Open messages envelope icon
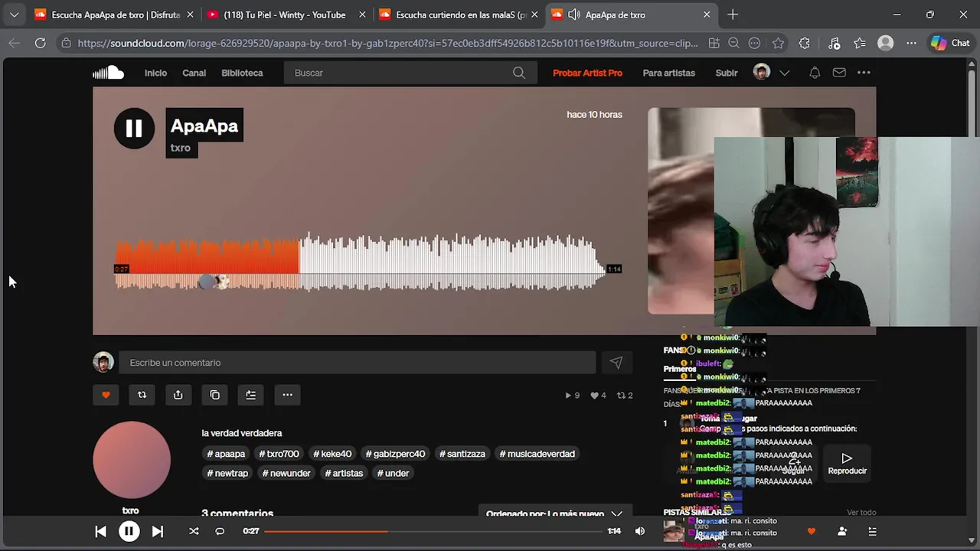Image resolution: width=980 pixels, height=551 pixels. coord(839,73)
